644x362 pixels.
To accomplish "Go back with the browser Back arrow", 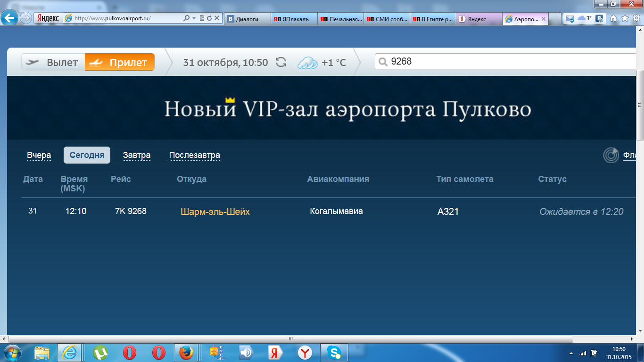I will (10, 18).
